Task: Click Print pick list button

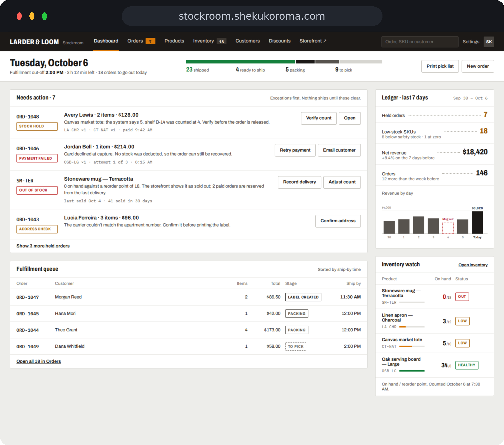Action: (440, 66)
